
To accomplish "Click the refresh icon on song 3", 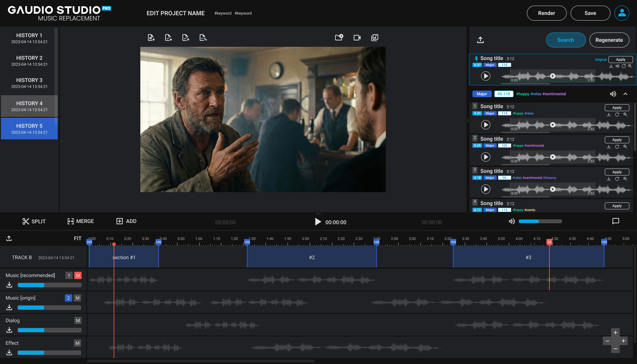I will (x=617, y=179).
